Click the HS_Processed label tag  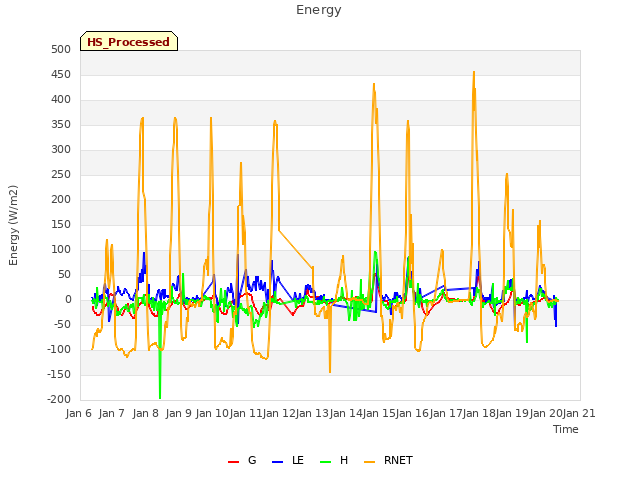pyautogui.click(x=129, y=41)
